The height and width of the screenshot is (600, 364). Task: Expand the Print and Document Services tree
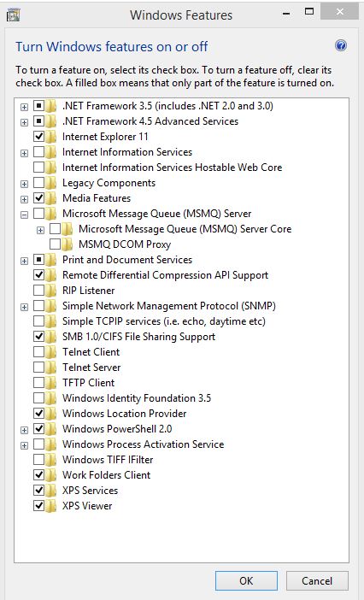coord(25,261)
